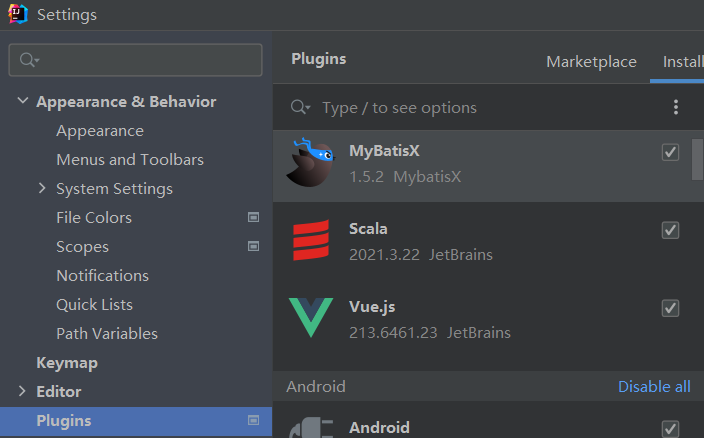Open the Quick Lists settings page
Viewport: 704px width, 438px height.
pos(94,305)
